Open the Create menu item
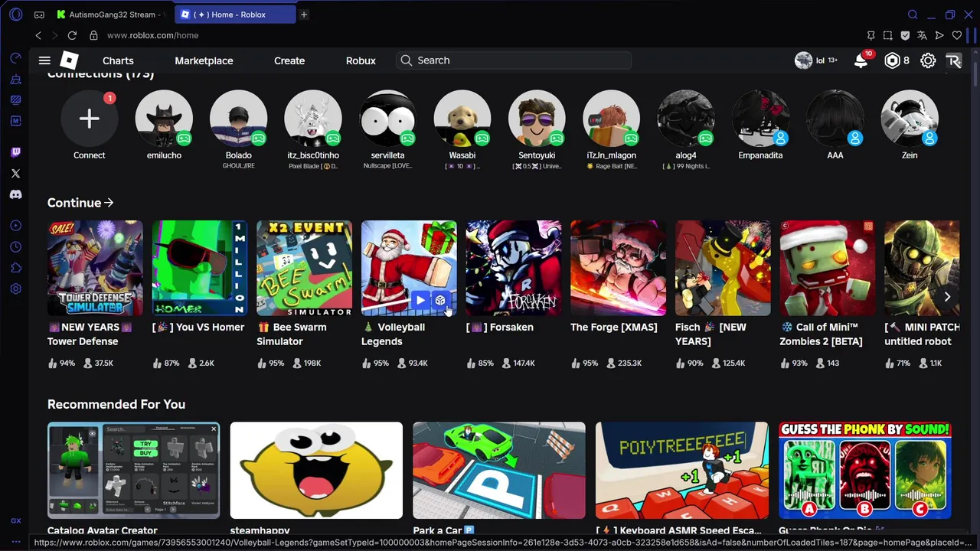The height and width of the screenshot is (551, 980). click(x=289, y=60)
